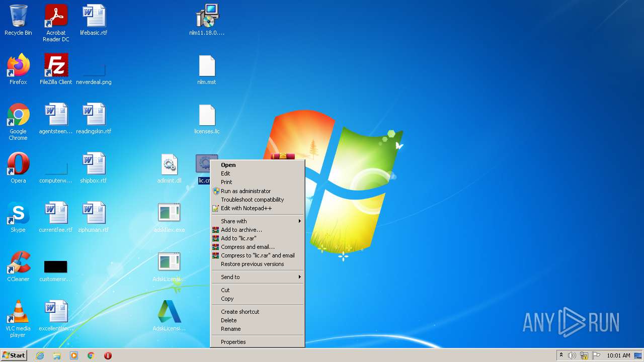Open Opera from the taskbar
Image resolution: width=644 pixels, height=362 pixels.
tap(108, 355)
